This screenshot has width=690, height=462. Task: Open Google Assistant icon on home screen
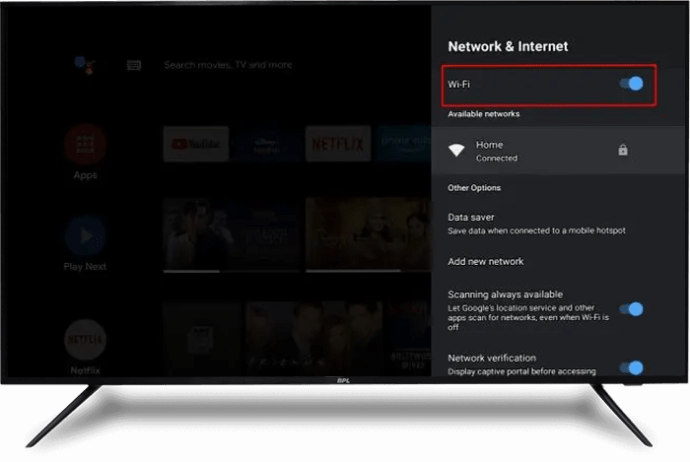[x=84, y=65]
